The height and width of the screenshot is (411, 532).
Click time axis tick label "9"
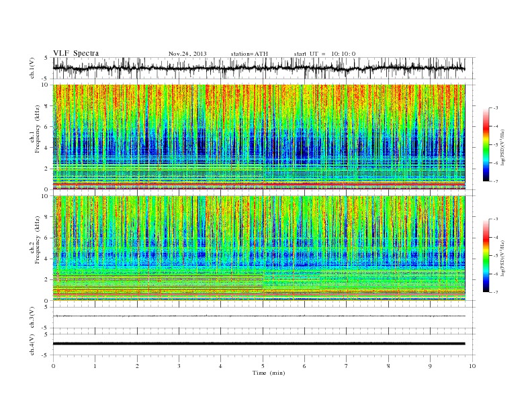(430, 366)
